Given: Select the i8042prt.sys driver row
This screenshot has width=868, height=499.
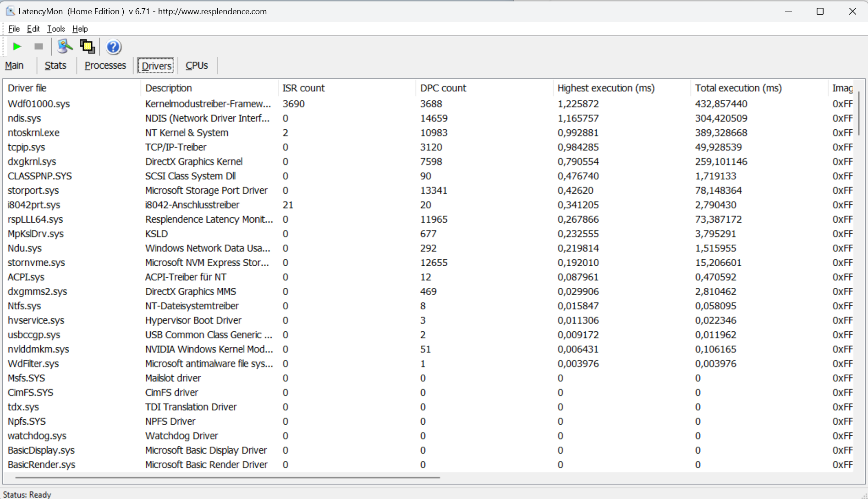Looking at the screenshot, I should 429,205.
